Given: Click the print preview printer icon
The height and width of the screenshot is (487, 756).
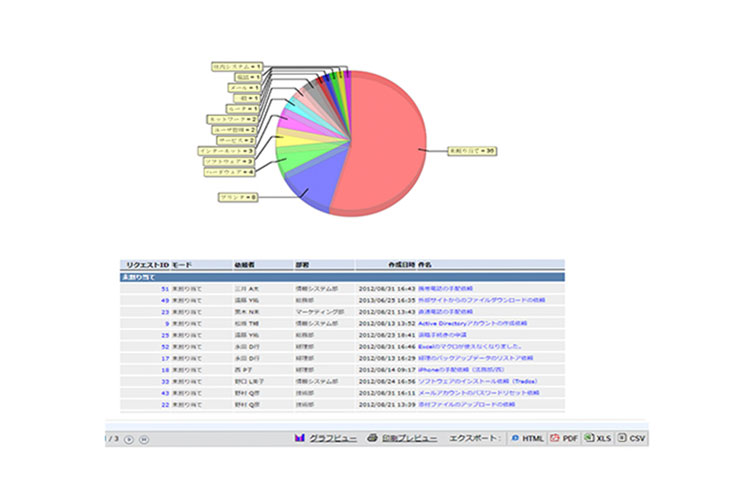Looking at the screenshot, I should [372, 438].
